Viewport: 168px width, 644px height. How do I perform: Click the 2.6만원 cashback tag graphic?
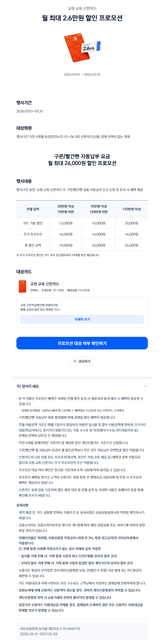tap(91, 47)
